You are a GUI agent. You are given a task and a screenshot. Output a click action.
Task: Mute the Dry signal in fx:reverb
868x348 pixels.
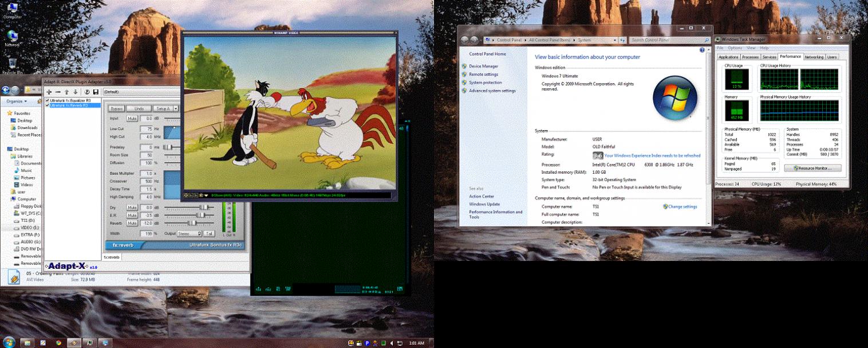click(x=132, y=207)
